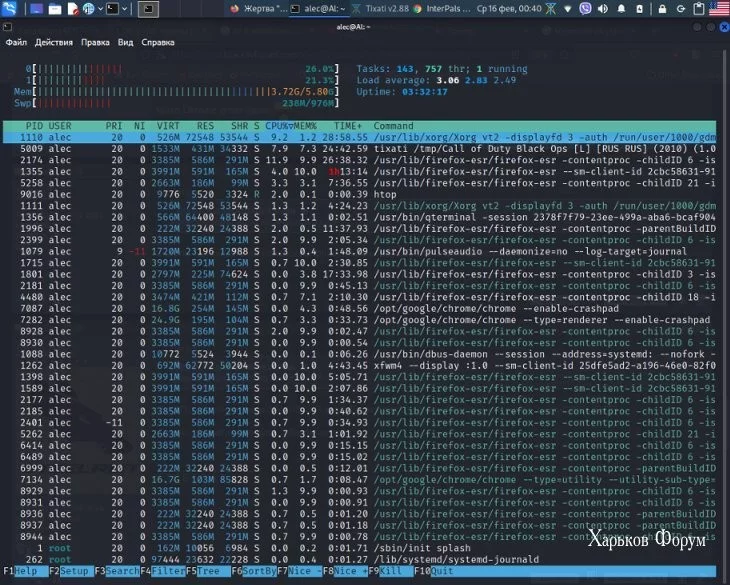Launch the web browser globe icon

pyautogui.click(x=88, y=8)
